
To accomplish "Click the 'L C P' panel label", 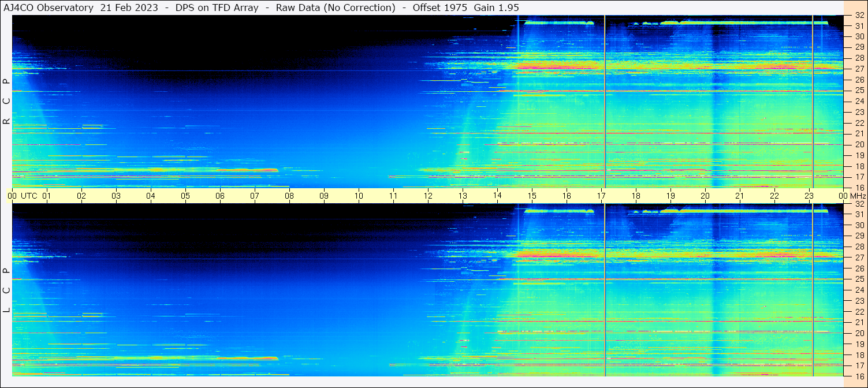I will coord(6,290).
